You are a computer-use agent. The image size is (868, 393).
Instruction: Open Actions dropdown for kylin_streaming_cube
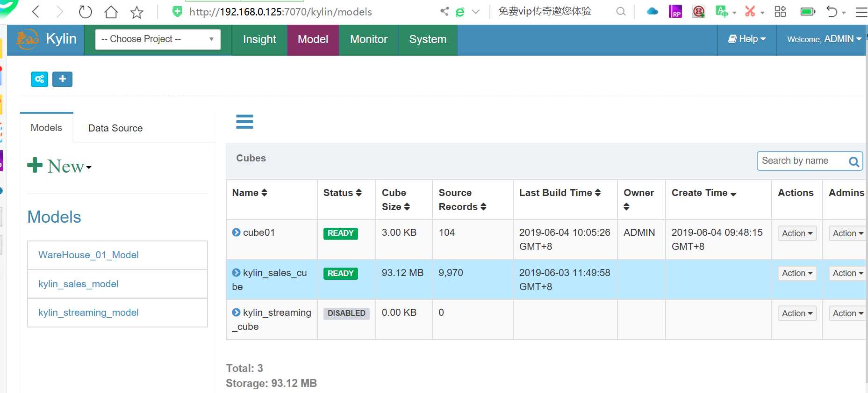click(x=797, y=313)
